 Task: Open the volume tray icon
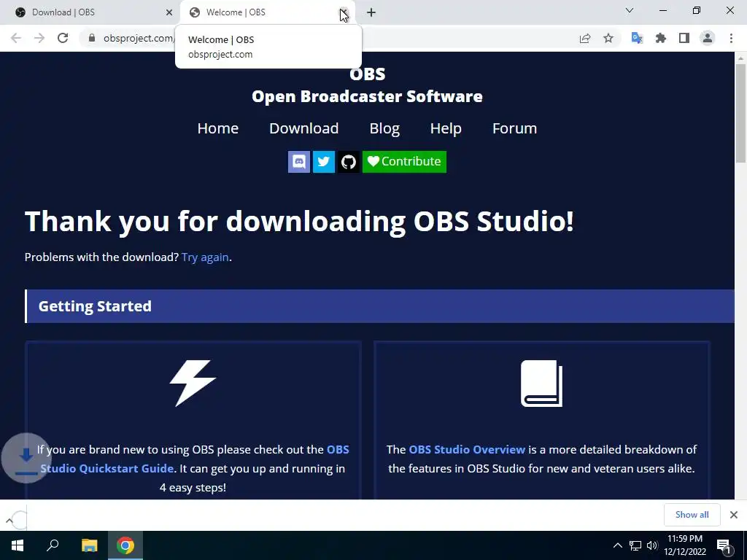pyautogui.click(x=652, y=545)
